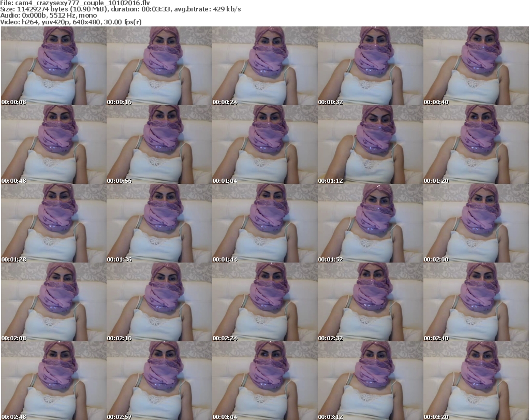
Task: Click the Video info line h264 640x480
Action: (70, 22)
